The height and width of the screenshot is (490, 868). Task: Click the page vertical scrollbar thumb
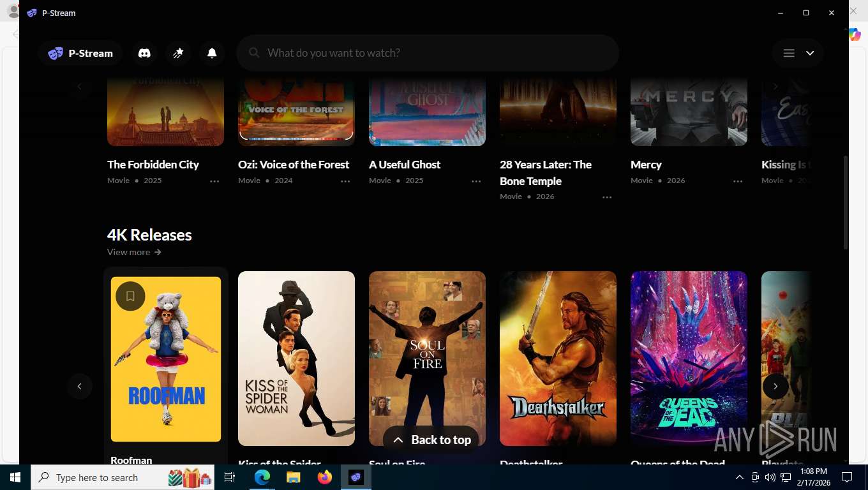(846, 202)
